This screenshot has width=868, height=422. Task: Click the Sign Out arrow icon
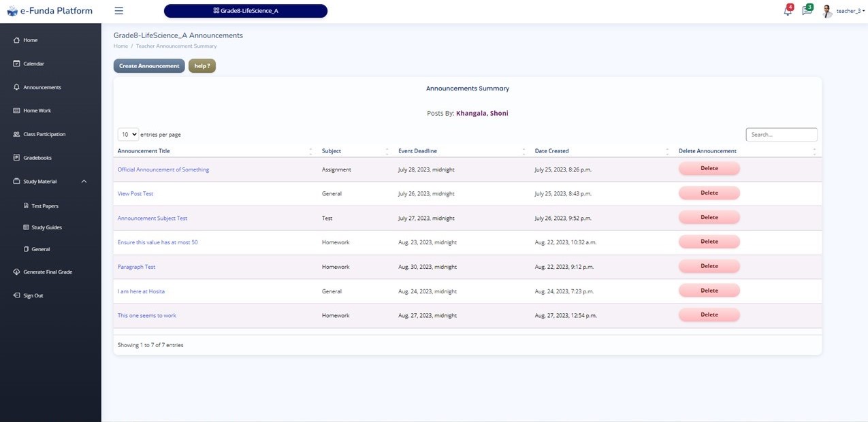click(x=16, y=295)
